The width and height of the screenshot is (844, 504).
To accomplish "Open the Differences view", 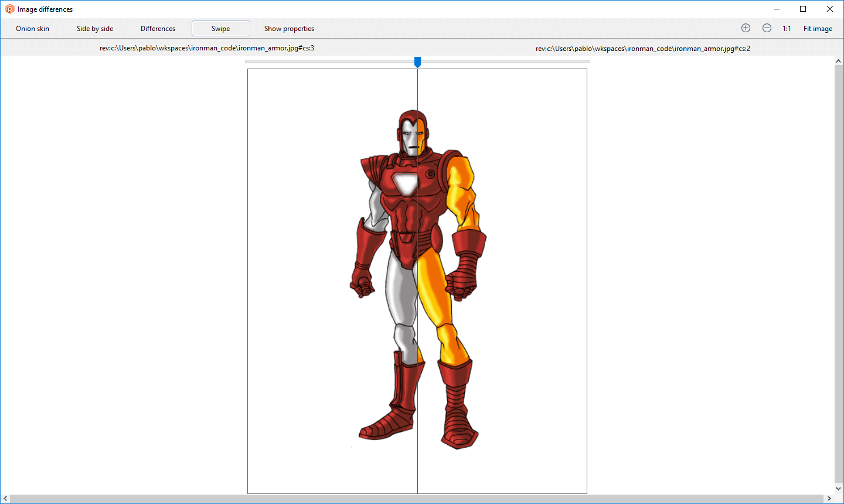I will point(158,29).
